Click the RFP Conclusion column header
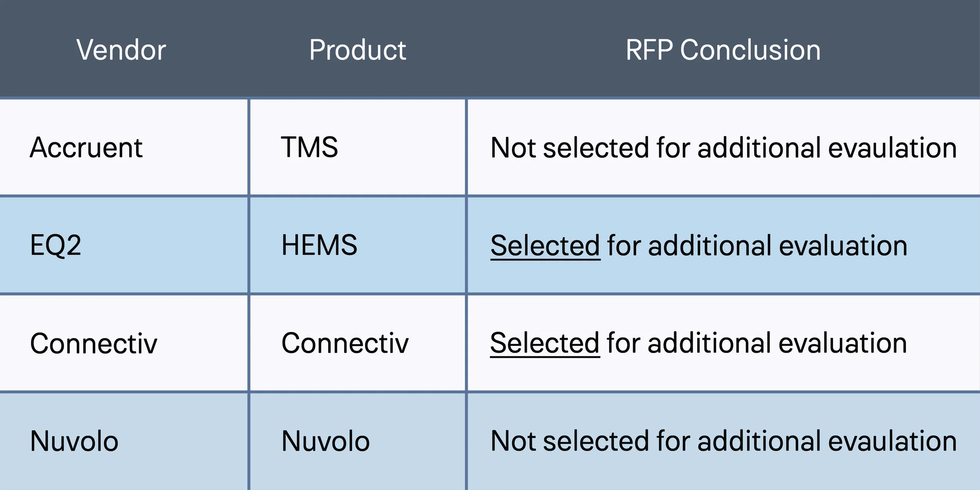Screen dimensions: 980x490 [x=723, y=50]
